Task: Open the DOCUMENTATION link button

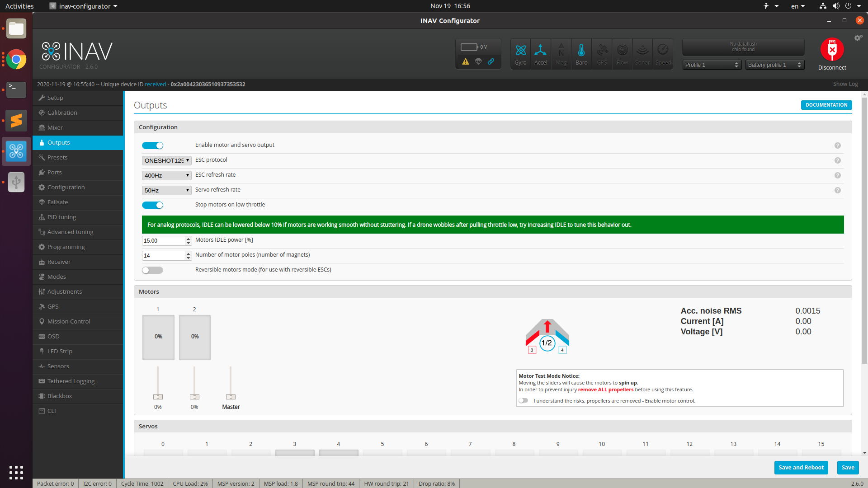Action: pyautogui.click(x=826, y=105)
